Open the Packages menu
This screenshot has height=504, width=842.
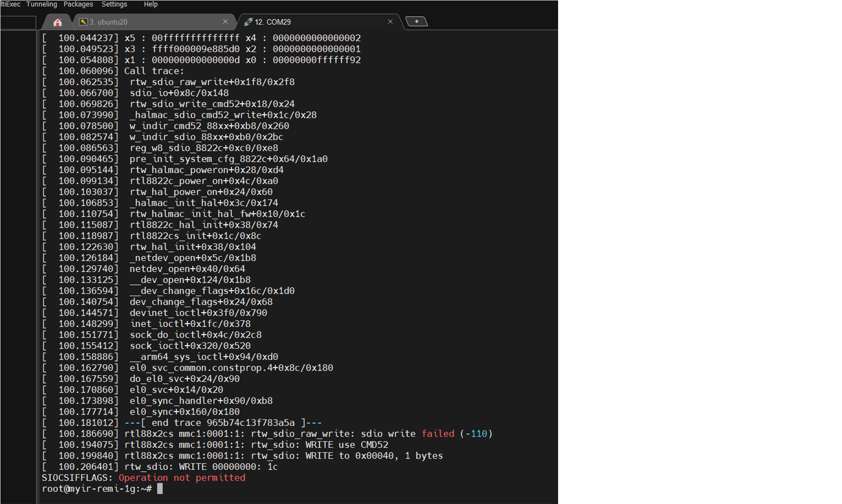coord(78,4)
